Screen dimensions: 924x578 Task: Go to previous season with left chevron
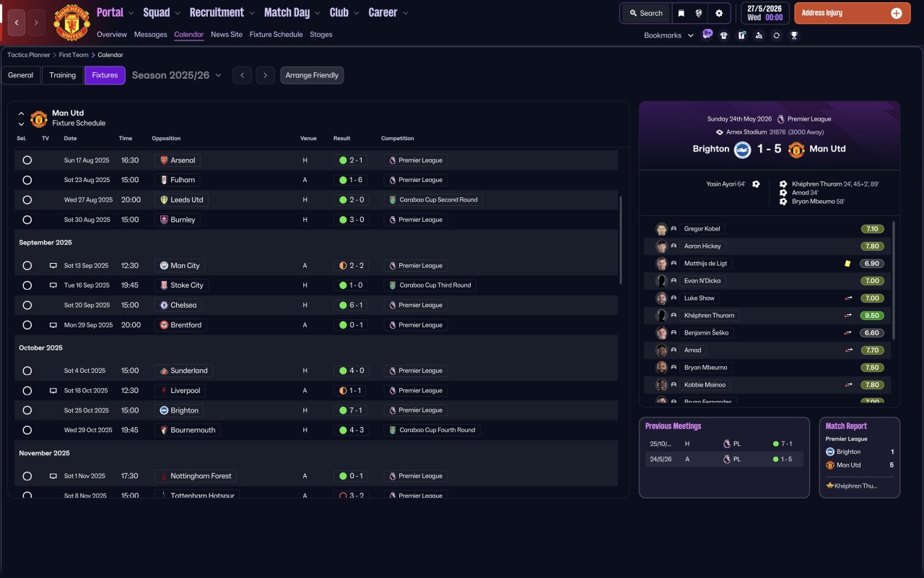(243, 75)
